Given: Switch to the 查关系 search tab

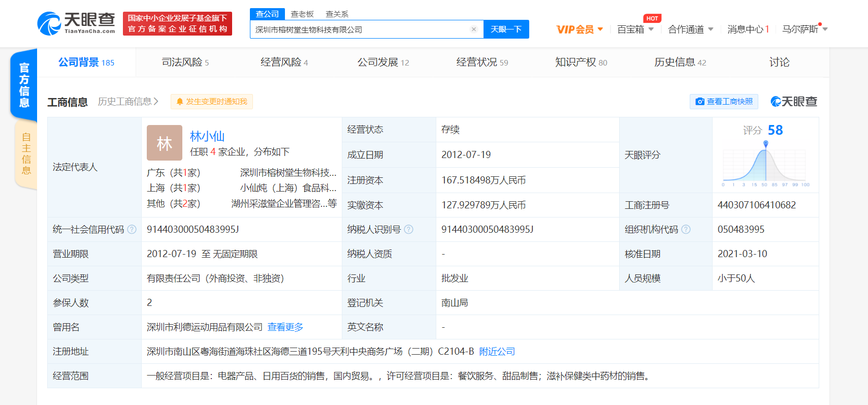Looking at the screenshot, I should pyautogui.click(x=337, y=14).
